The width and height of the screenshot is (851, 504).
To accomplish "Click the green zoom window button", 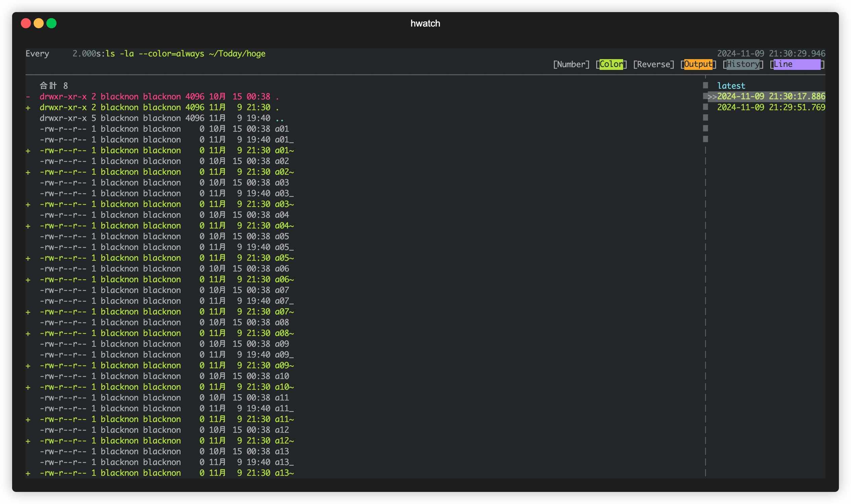I will point(51,23).
